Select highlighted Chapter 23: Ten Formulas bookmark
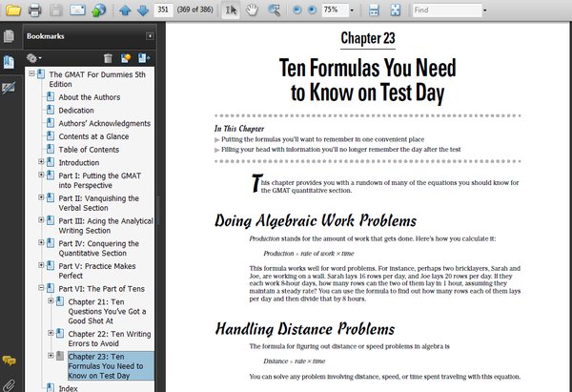572x392 pixels. click(x=111, y=366)
